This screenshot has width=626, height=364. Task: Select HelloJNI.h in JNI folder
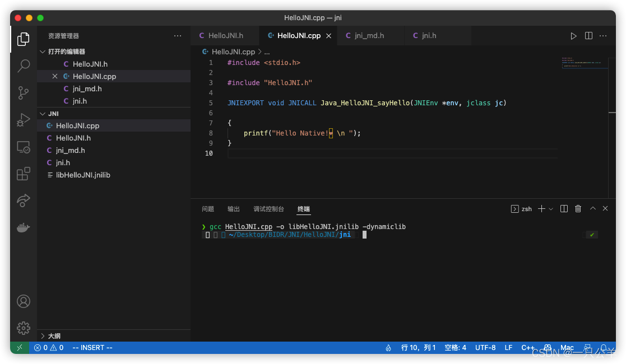114,138
